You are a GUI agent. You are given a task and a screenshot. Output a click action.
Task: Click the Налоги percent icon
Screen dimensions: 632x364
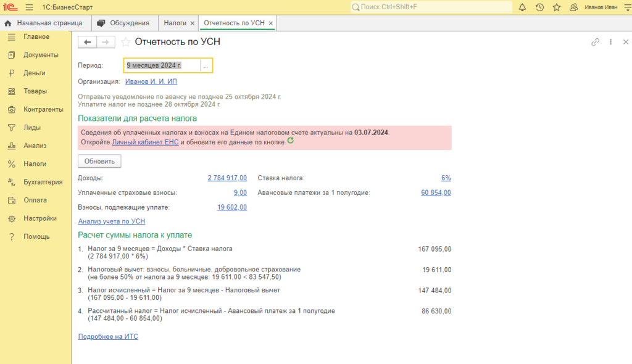click(12, 163)
